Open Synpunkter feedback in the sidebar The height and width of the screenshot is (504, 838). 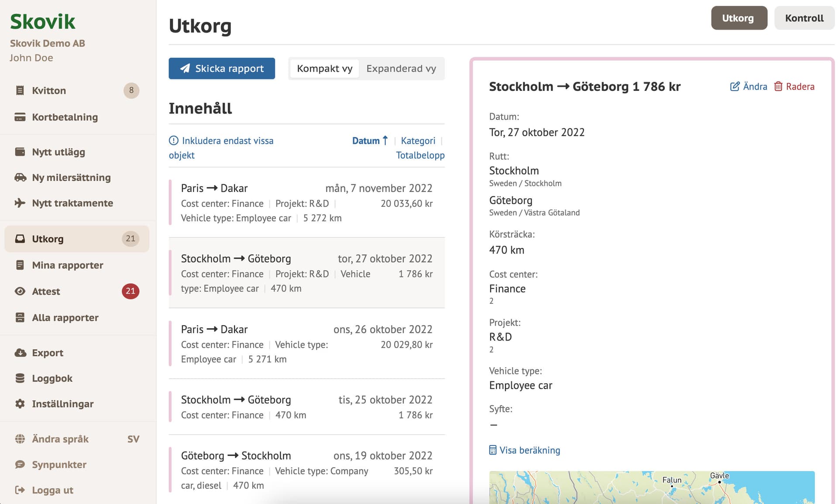(x=77, y=464)
